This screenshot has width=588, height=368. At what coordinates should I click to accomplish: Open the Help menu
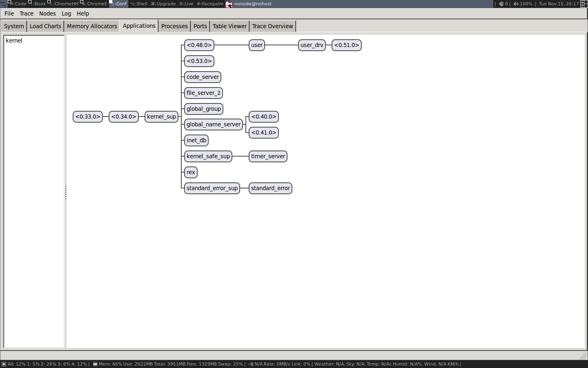(83, 13)
